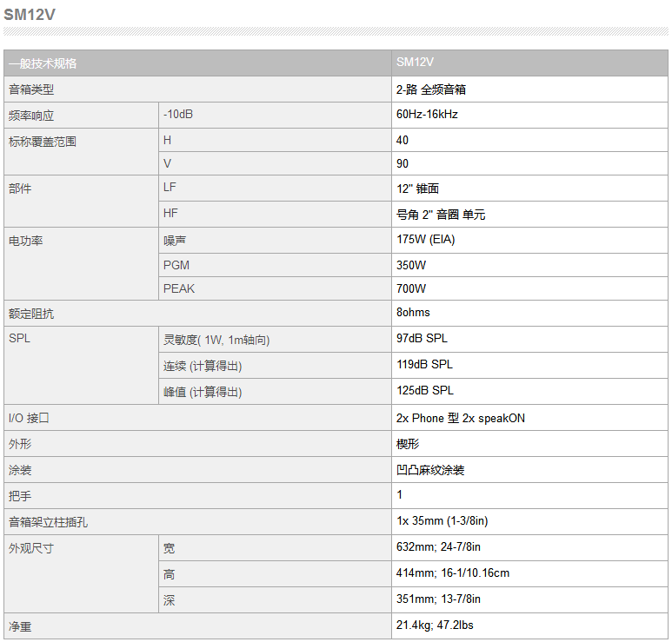Select the 2-路 全频音箱 value
The height and width of the screenshot is (642, 672).
(x=430, y=89)
